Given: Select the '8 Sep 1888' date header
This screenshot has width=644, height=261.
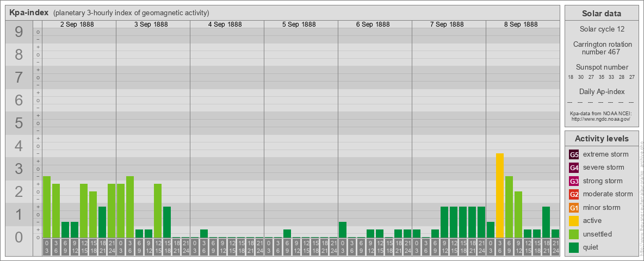Looking at the screenshot, I should (x=521, y=24).
